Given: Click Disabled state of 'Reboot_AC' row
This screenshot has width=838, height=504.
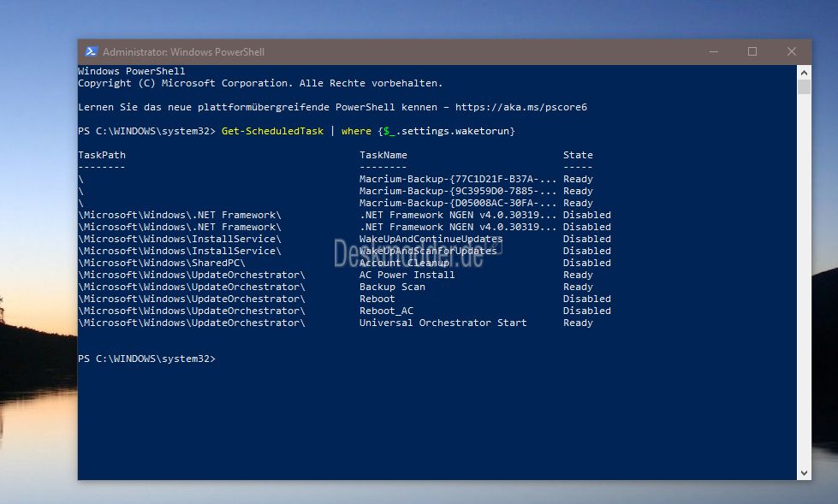Looking at the screenshot, I should 587,311.
